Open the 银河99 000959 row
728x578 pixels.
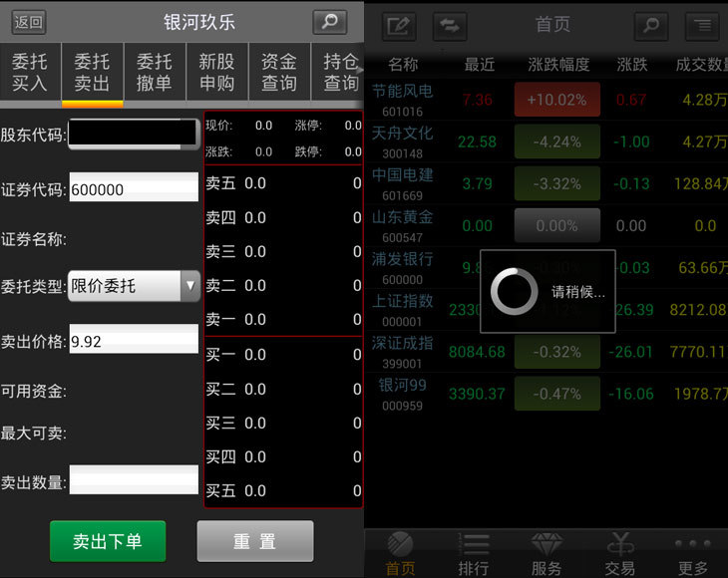pos(546,394)
